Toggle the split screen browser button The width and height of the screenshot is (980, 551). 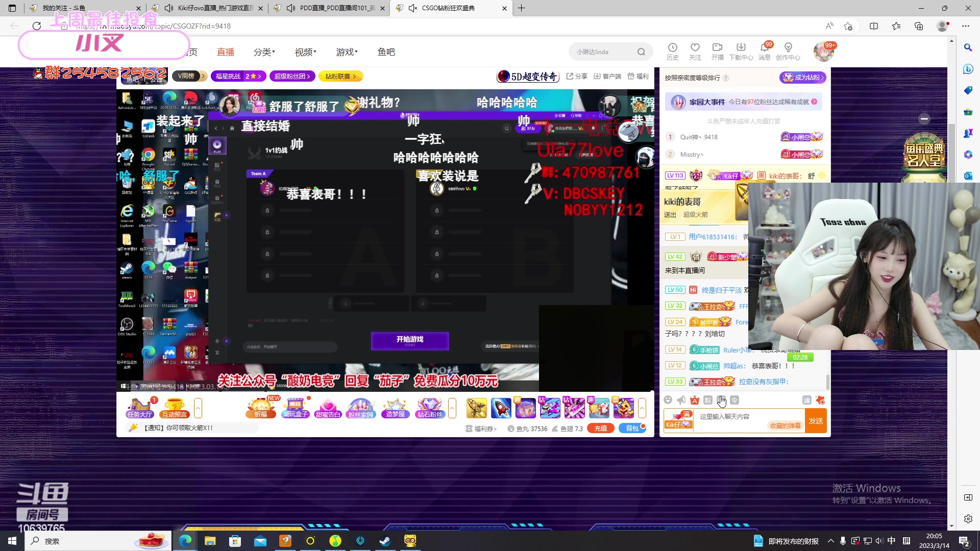pyautogui.click(x=874, y=26)
